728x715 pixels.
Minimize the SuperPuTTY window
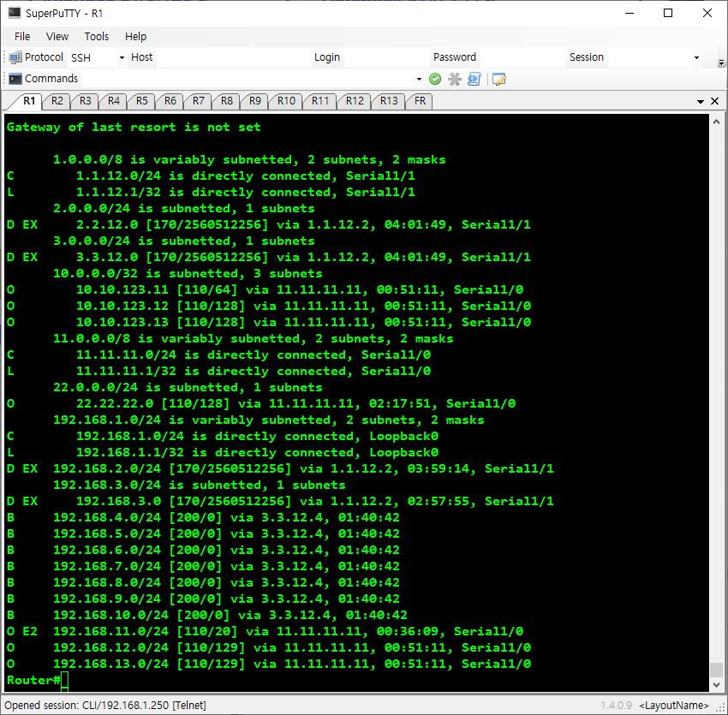pyautogui.click(x=630, y=13)
